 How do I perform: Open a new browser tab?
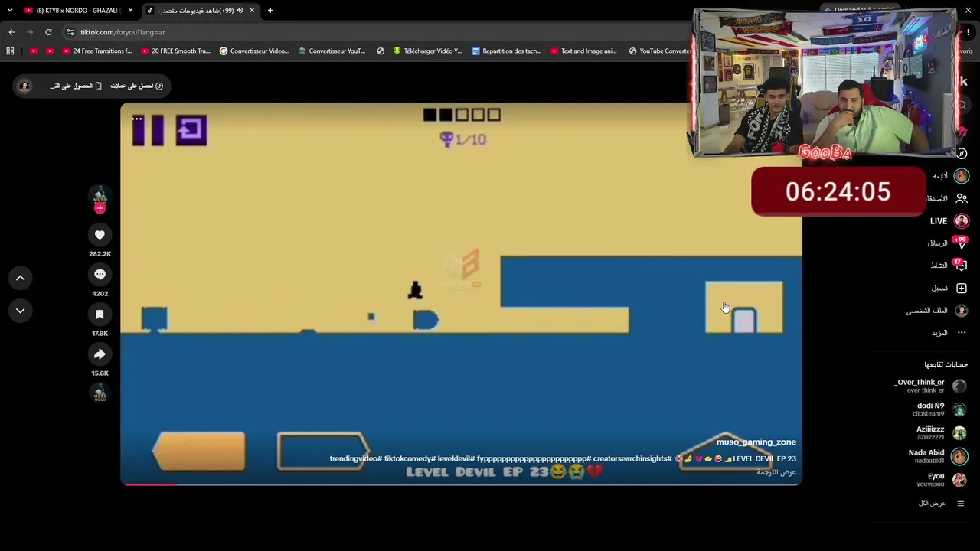[270, 11]
